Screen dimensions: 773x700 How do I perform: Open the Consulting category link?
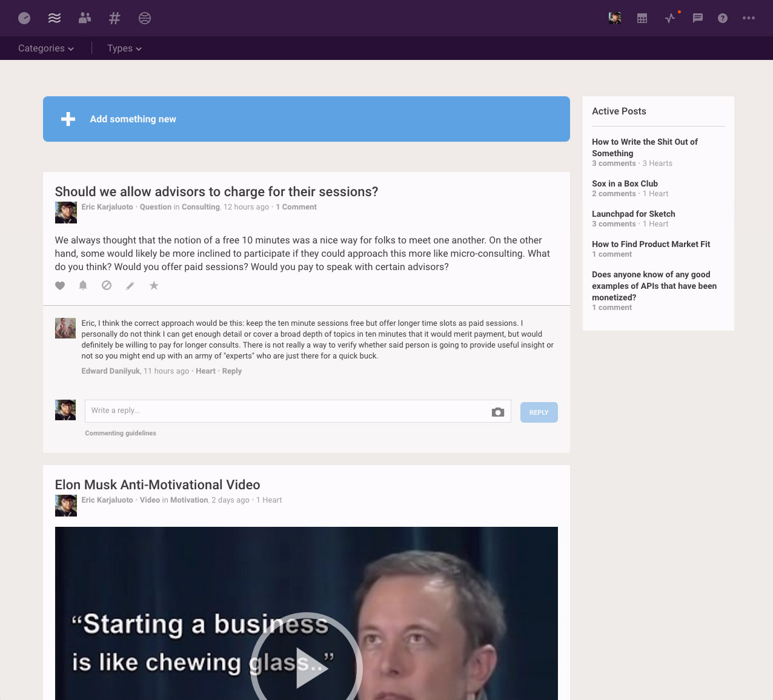tap(201, 207)
